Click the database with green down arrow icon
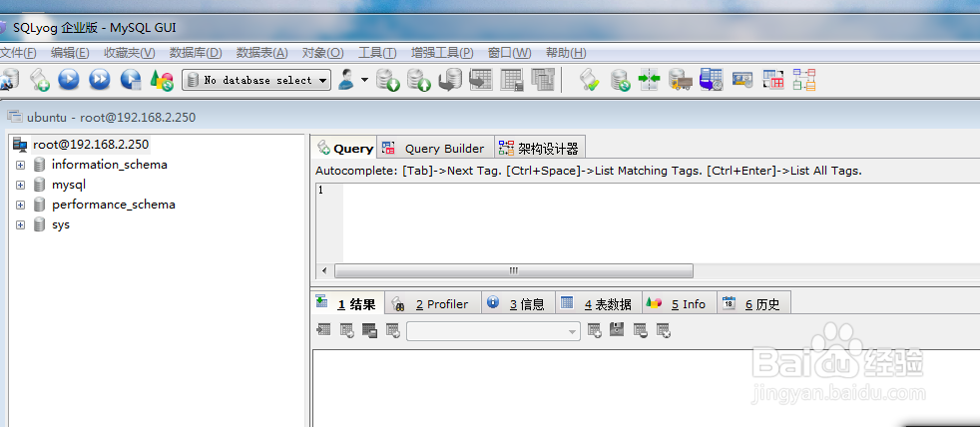The height and width of the screenshot is (427, 980). tap(388, 80)
